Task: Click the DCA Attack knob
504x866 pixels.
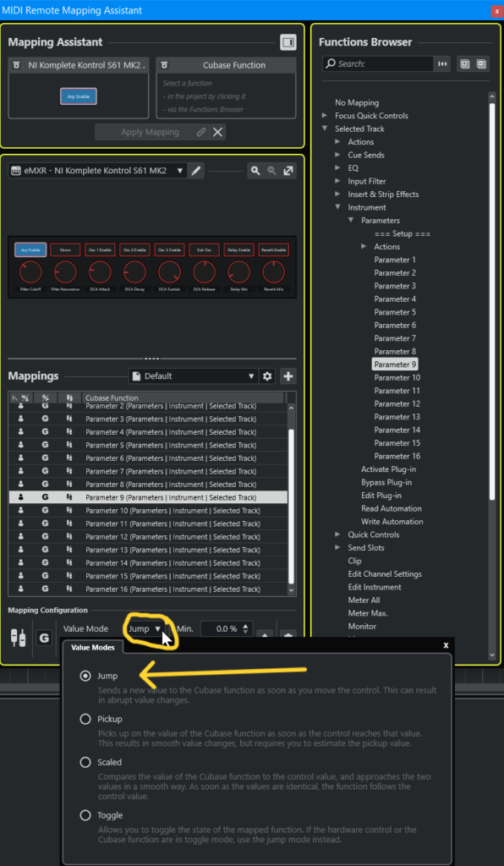Action: pos(100,272)
